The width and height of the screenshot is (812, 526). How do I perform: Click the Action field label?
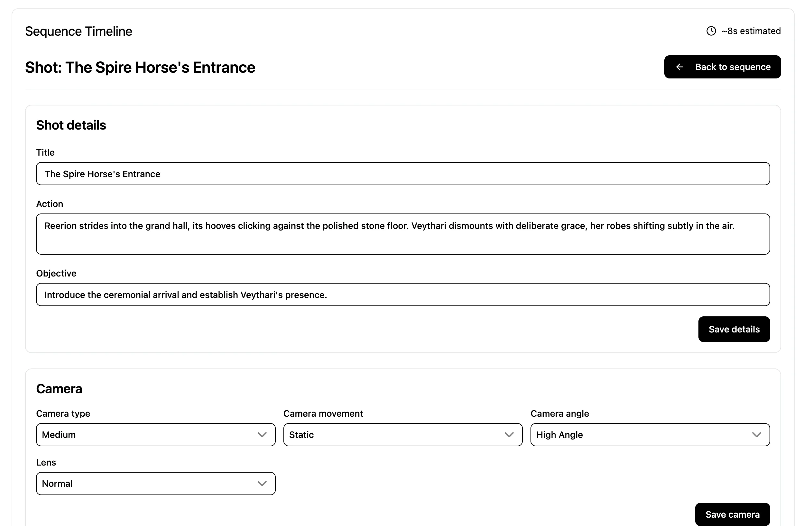coord(50,204)
